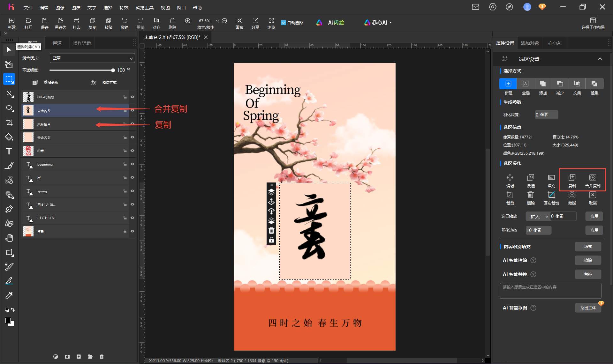The height and width of the screenshot is (364, 613).
Task: Click the 删除 icon in 选区操作
Action: click(x=531, y=195)
